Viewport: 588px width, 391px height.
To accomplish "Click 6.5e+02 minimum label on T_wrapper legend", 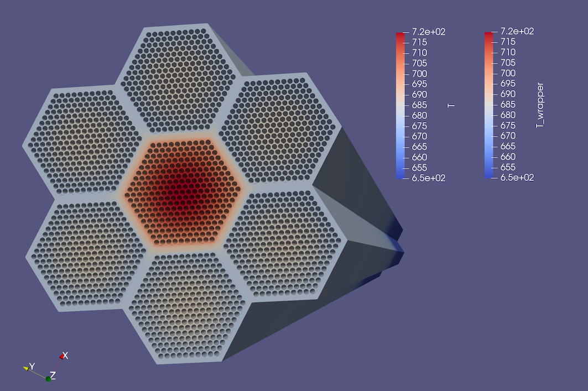I will click(x=517, y=178).
